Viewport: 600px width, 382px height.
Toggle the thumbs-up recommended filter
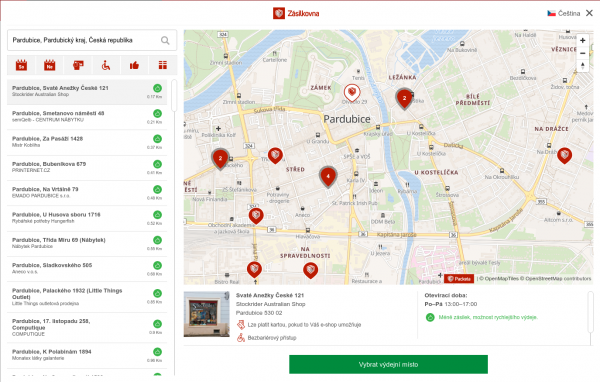coord(134,65)
